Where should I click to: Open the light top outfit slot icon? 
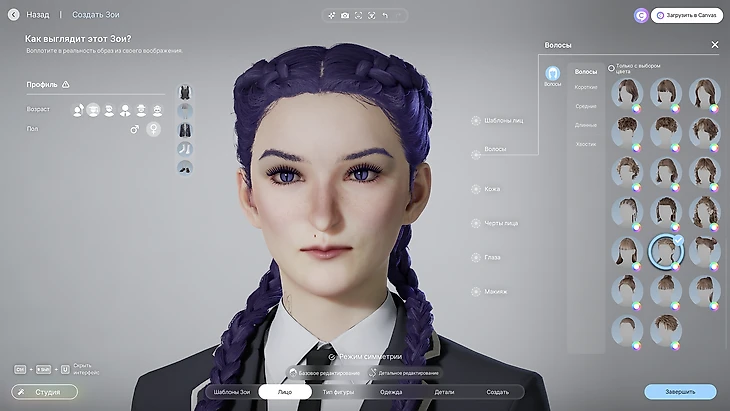coord(185,111)
